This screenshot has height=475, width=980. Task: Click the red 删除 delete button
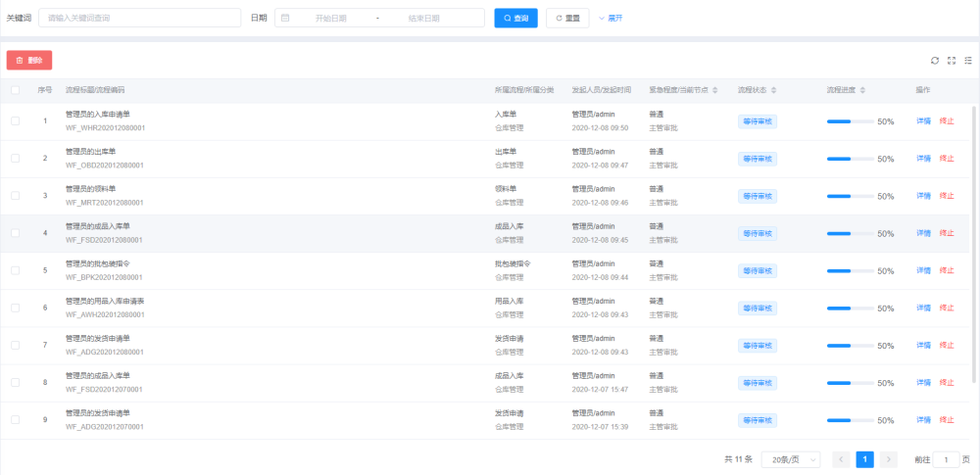(x=29, y=60)
